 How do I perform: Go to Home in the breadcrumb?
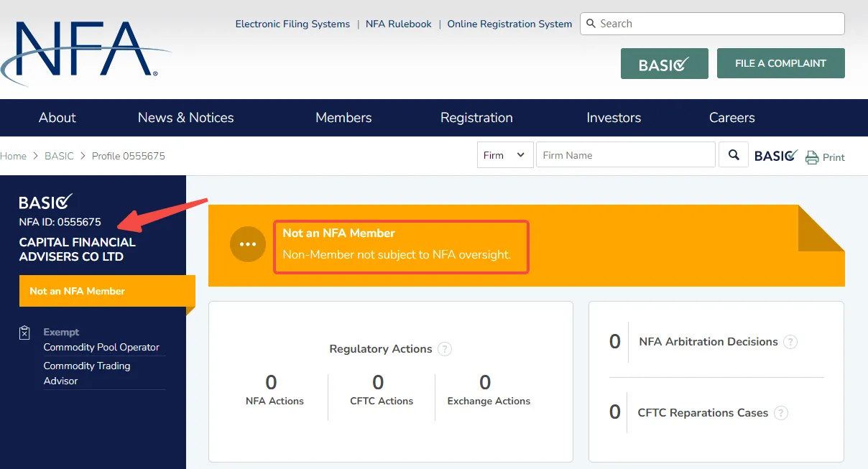coord(13,156)
